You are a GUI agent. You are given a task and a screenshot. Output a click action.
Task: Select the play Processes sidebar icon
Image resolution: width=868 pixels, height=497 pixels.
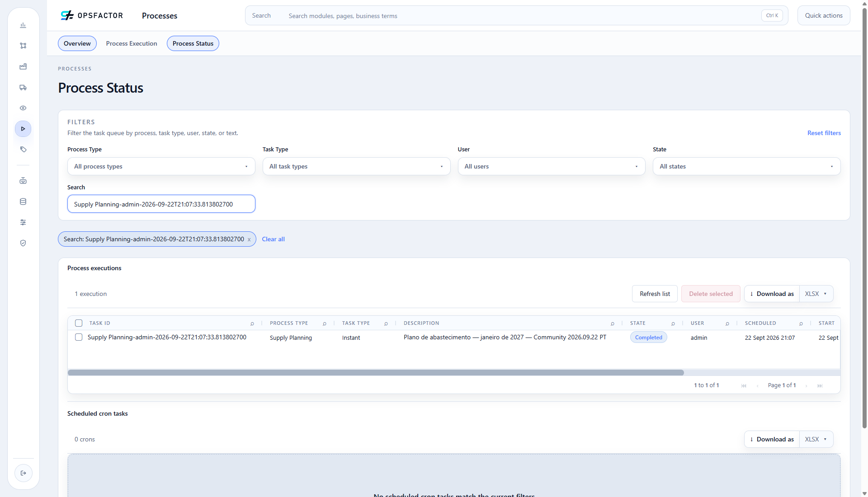tap(23, 129)
